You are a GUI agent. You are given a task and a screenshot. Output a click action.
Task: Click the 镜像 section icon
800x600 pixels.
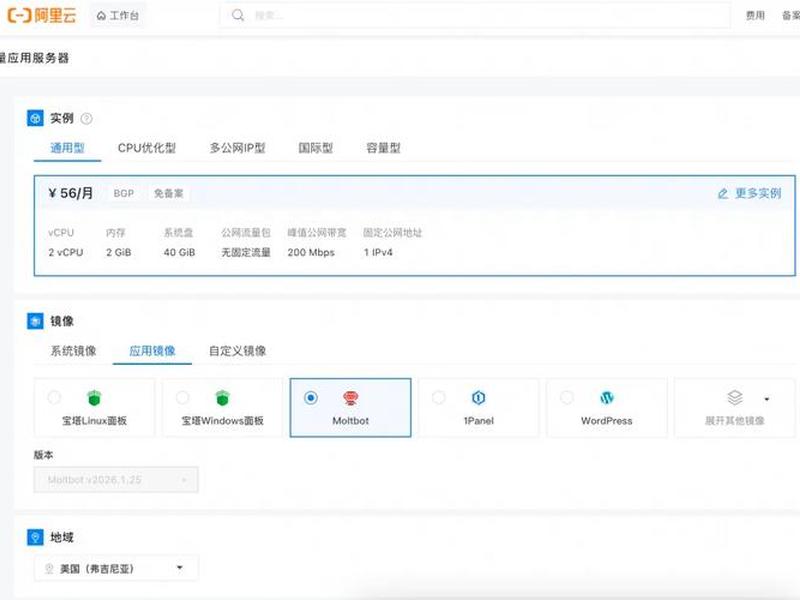tap(35, 321)
